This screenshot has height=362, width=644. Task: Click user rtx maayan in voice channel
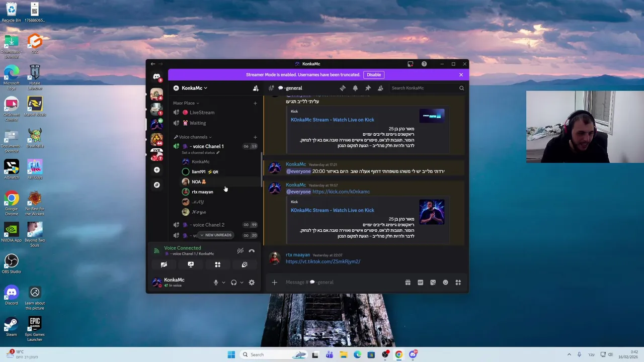tap(219, 192)
